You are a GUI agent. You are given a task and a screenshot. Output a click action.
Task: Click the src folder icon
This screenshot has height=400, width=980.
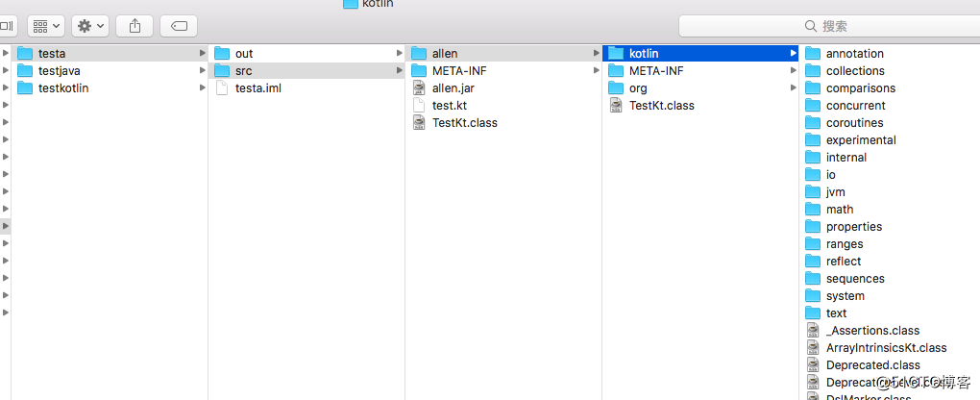[x=222, y=71]
